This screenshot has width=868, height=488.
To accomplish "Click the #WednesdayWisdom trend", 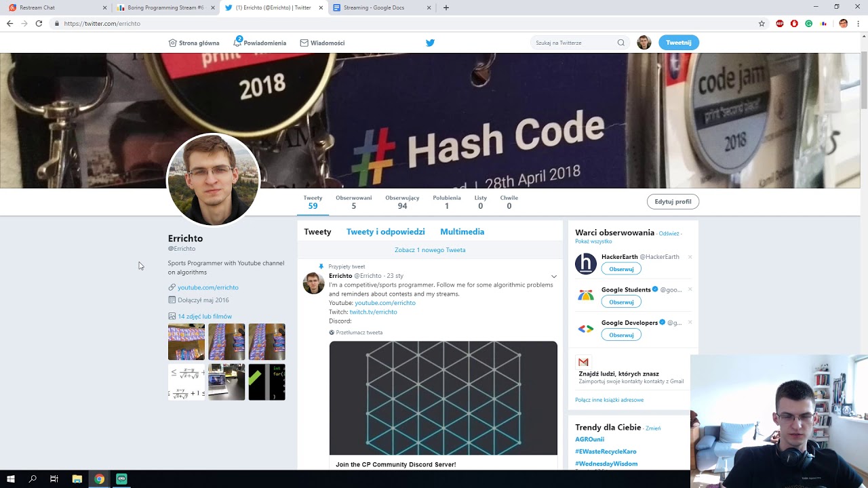I will pos(606,464).
